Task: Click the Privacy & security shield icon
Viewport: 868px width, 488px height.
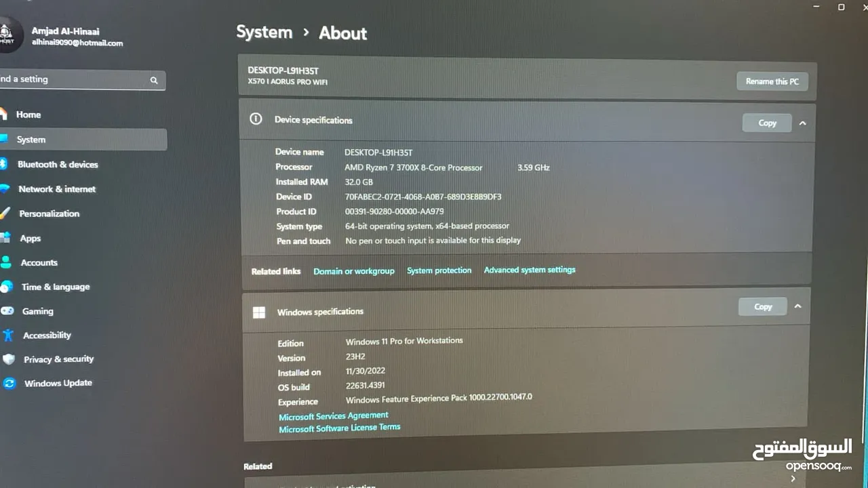Action: tap(9, 359)
